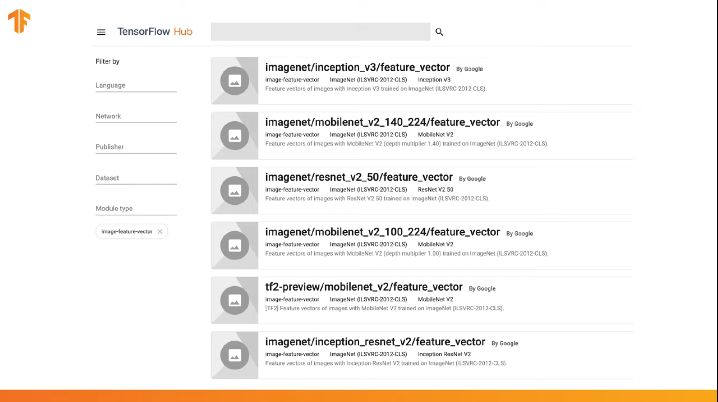Image resolution: width=718 pixels, height=402 pixels.
Task: Open the hamburger navigation menu
Action: (x=101, y=32)
